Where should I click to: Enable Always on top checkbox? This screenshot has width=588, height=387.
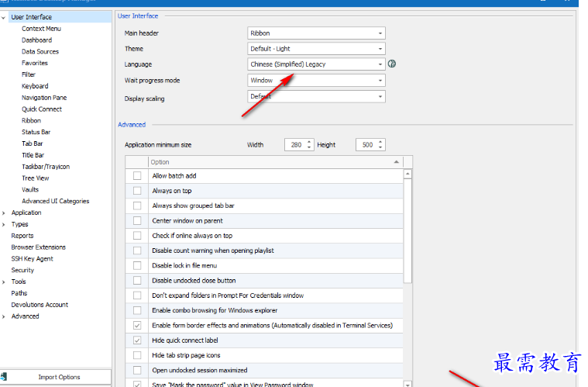pyautogui.click(x=137, y=191)
